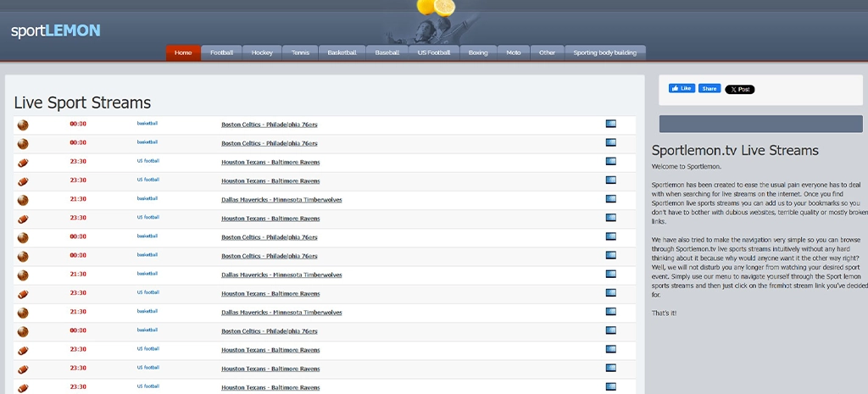Click the TV stream icon in the first row
The width and height of the screenshot is (868, 394).
pos(611,124)
